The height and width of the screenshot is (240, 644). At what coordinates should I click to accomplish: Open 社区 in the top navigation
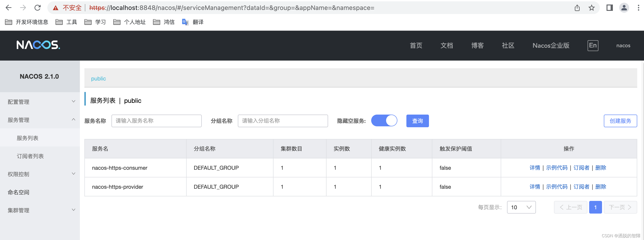[508, 46]
